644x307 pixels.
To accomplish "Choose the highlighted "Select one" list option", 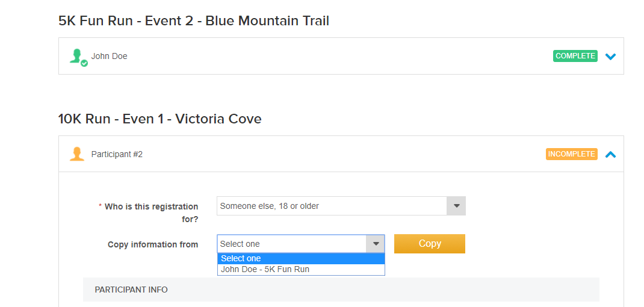I will point(300,258).
